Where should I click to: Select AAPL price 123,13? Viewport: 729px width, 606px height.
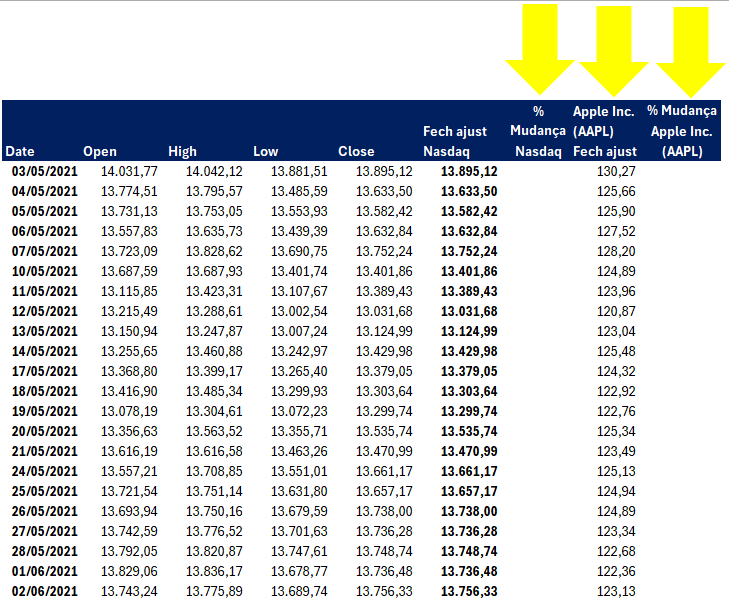coord(616,591)
